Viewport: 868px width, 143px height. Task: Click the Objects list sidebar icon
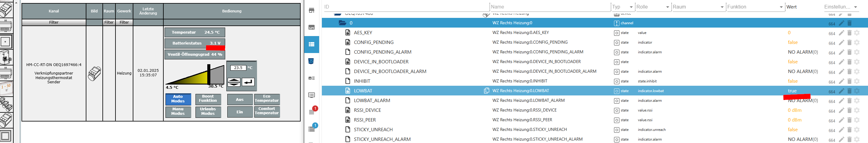tap(311, 45)
